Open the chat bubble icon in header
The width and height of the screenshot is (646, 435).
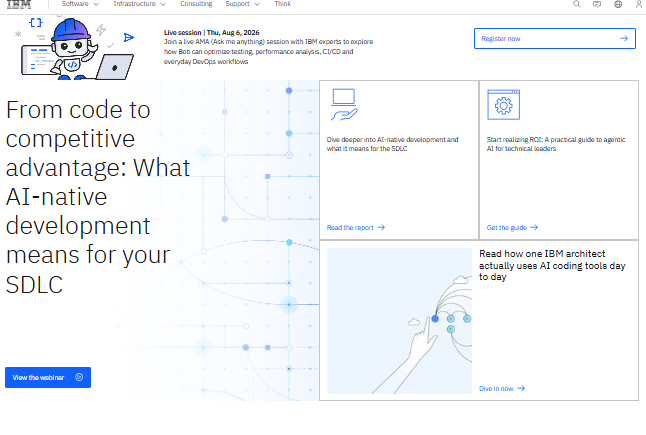point(597,4)
